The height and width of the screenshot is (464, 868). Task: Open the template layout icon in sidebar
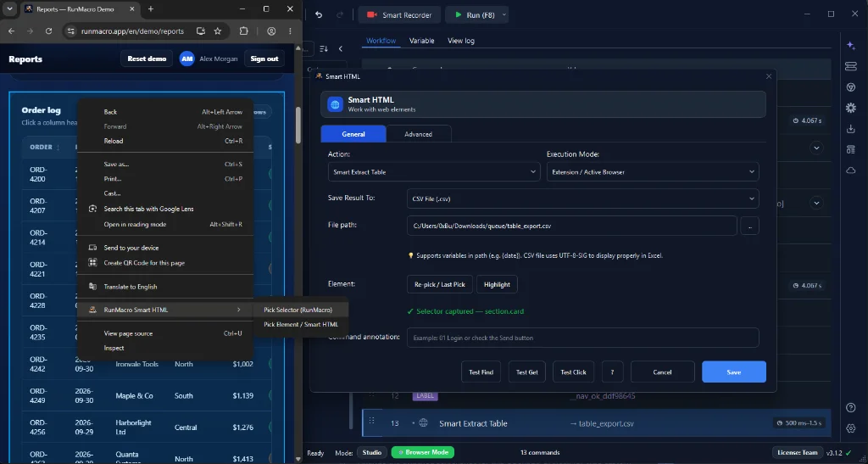851,149
